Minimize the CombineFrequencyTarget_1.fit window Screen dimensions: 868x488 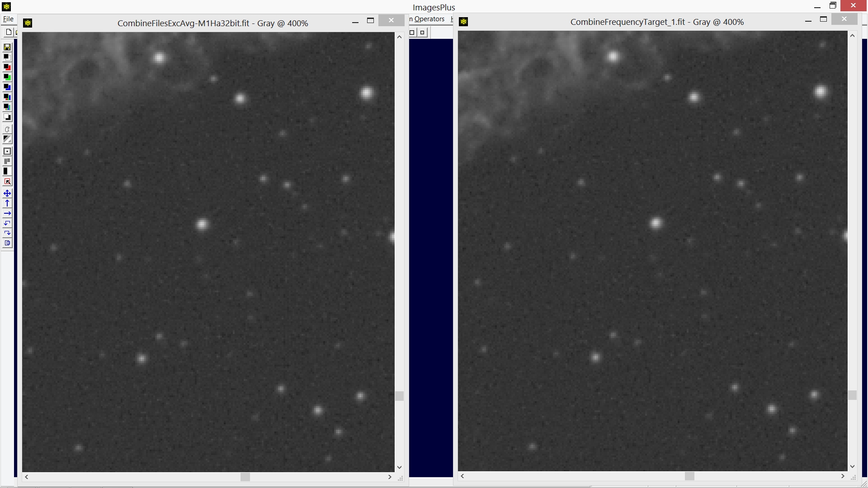pos(808,20)
